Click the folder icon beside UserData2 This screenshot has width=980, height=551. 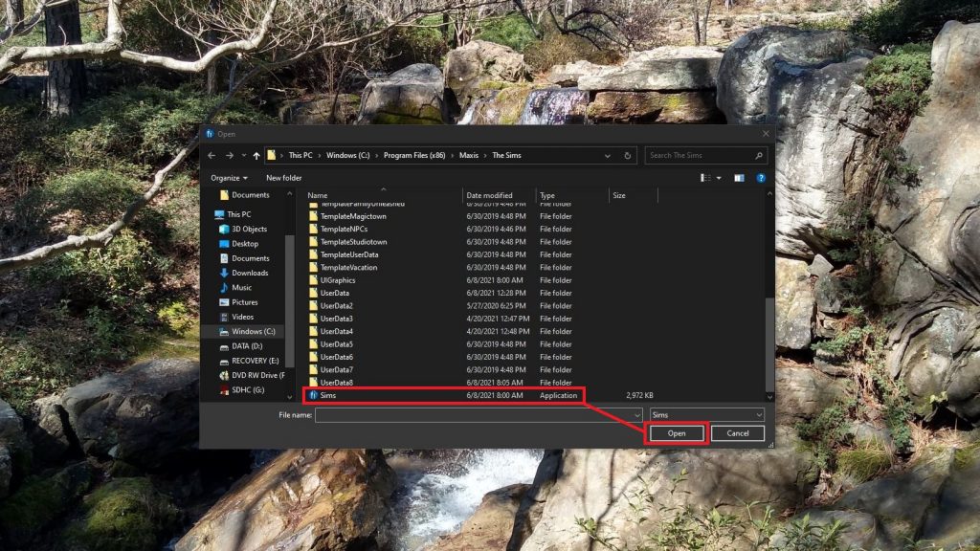coord(313,306)
